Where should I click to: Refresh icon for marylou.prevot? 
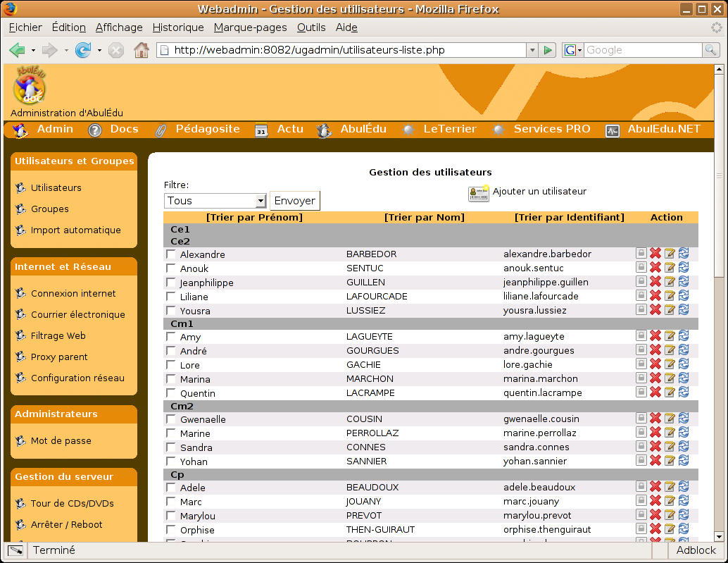pos(684,514)
